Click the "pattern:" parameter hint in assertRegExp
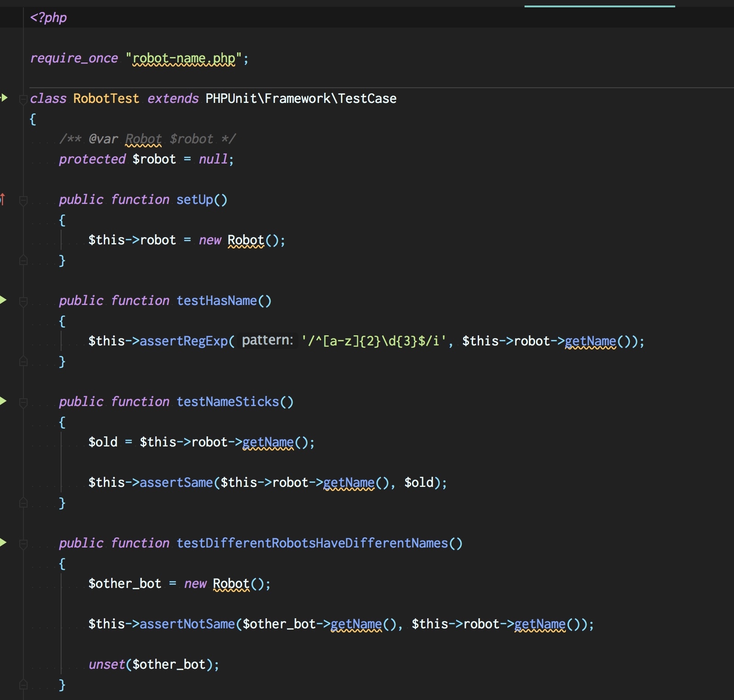This screenshot has height=700, width=734. click(x=267, y=340)
